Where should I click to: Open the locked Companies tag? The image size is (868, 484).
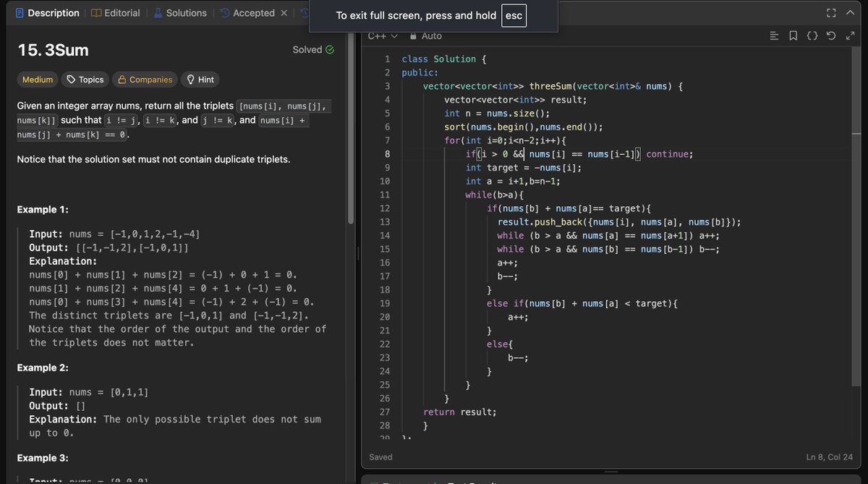pyautogui.click(x=145, y=80)
